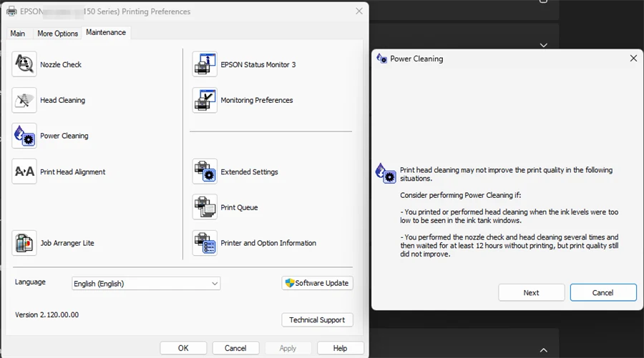This screenshot has width=644, height=358.
Task: Click the Printer and Option Information label
Action: 268,243
